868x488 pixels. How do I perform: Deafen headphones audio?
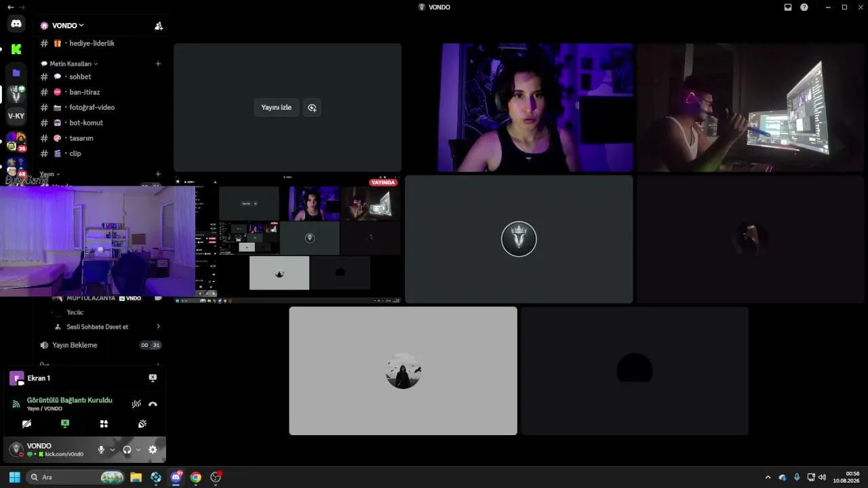(x=127, y=449)
